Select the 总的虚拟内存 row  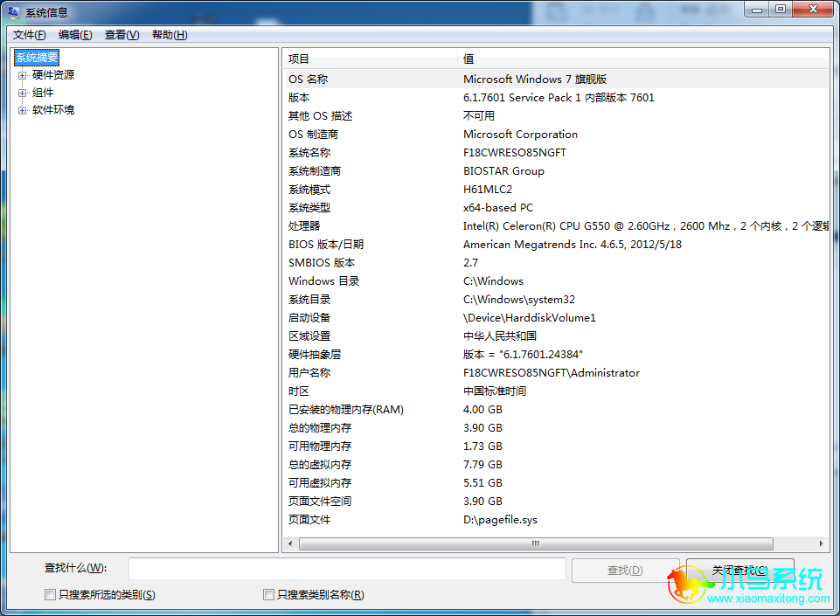tap(556, 465)
